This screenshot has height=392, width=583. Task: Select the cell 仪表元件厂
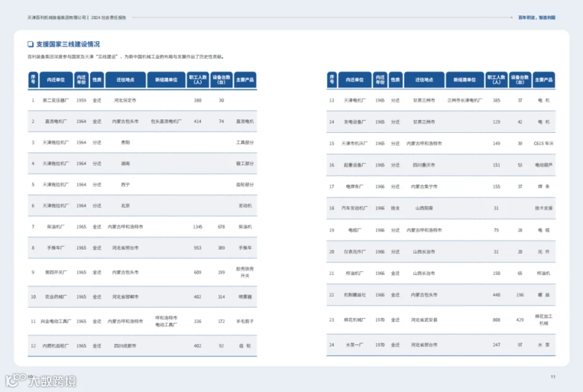(355, 252)
